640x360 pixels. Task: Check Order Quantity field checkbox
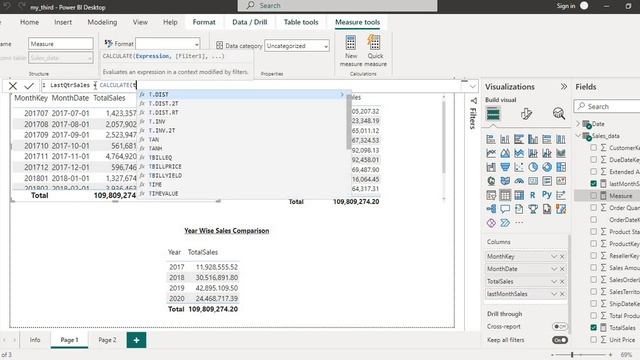pyautogui.click(x=593, y=208)
